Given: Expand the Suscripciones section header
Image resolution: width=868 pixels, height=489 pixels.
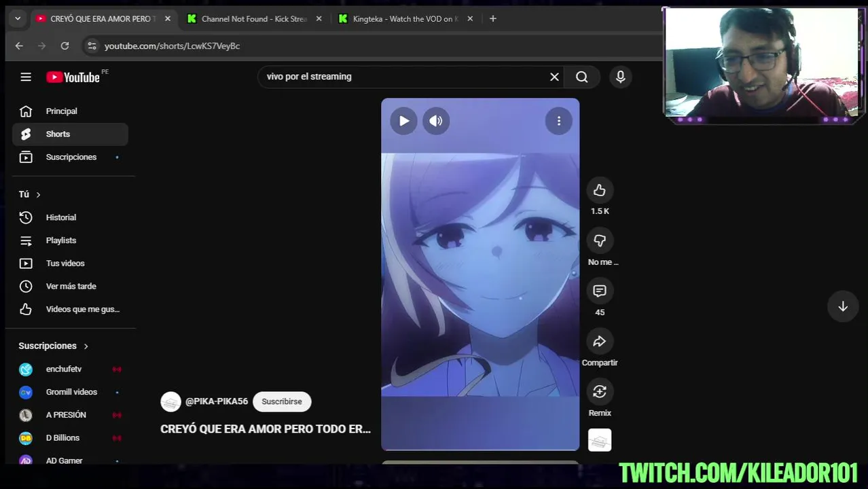Looking at the screenshot, I should [54, 346].
